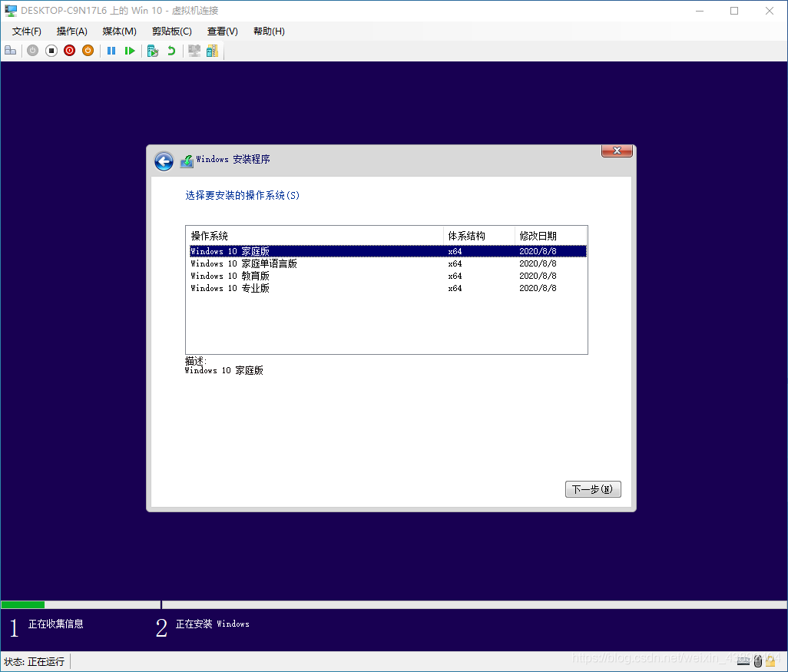The height and width of the screenshot is (672, 788).
Task: Open the 文件(F) menu
Action: coord(27,31)
